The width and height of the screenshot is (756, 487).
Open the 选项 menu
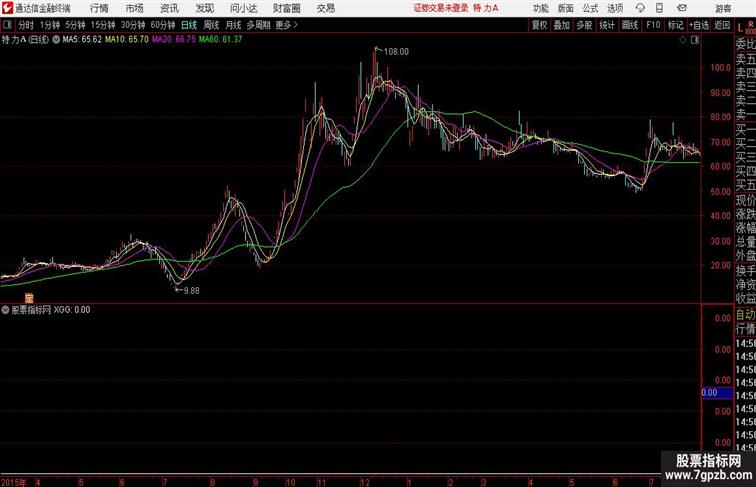(x=615, y=8)
